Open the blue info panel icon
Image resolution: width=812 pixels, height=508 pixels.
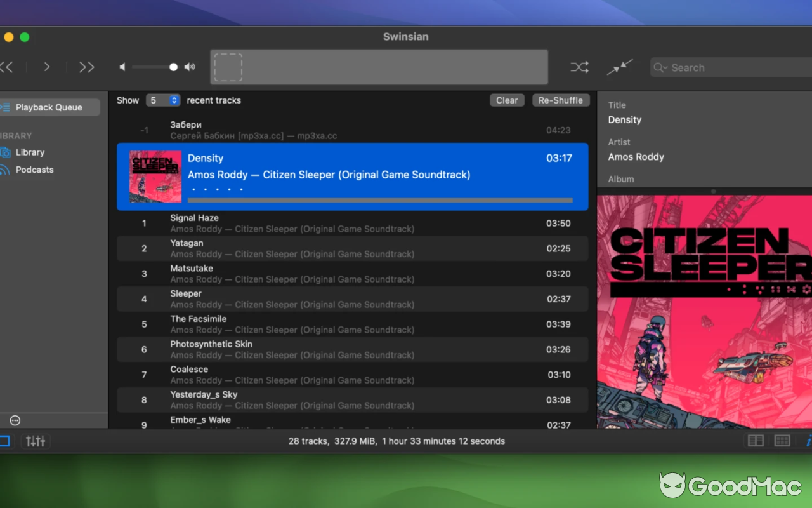[809, 441]
